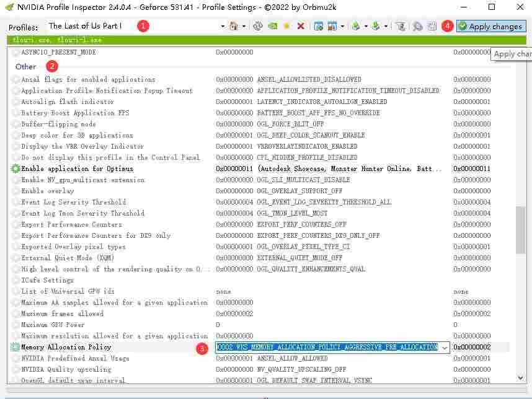Viewport: 532px width, 399px height.
Task: Select 'Event Log Tmon Severity Threshold' setting
Action: pyautogui.click(x=83, y=213)
